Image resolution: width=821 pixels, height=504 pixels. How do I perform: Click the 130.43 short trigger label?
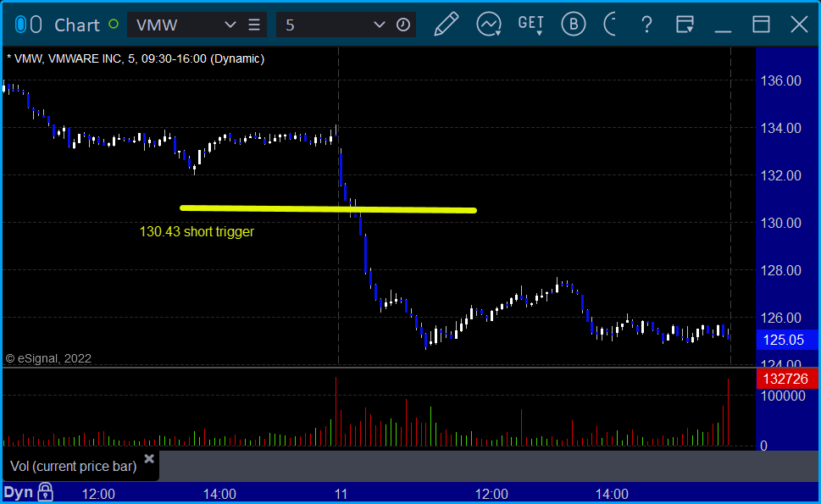pyautogui.click(x=197, y=231)
